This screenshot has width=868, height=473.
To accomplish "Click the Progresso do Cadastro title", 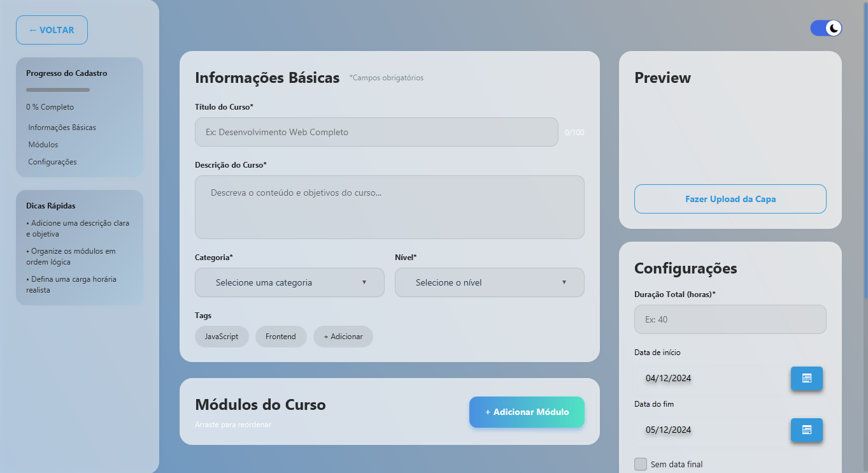I will pos(67,73).
